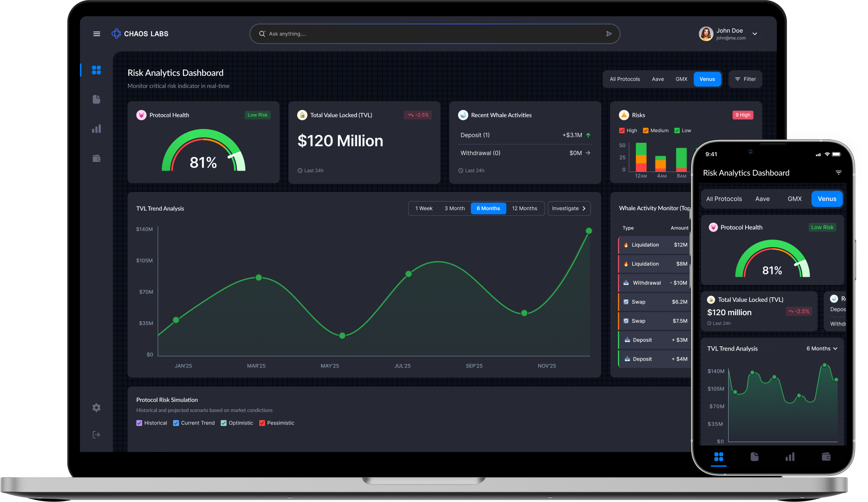Click the search magnifier icon
868x502 pixels.
262,34
